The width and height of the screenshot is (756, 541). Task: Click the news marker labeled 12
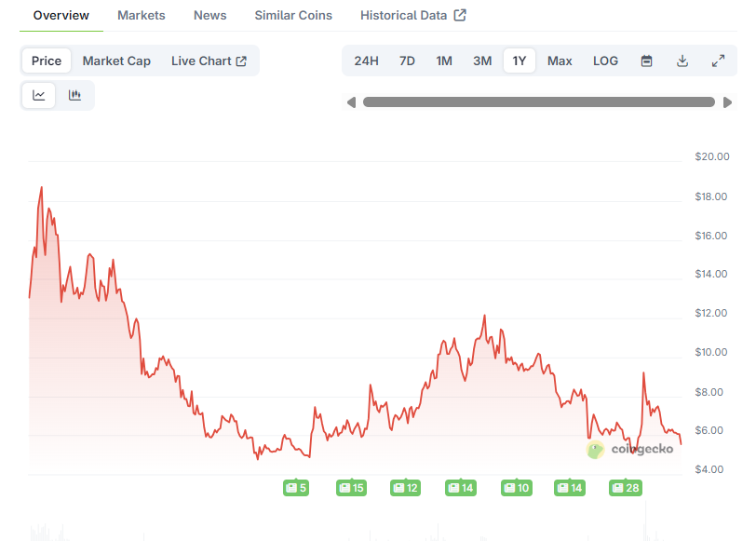point(406,487)
